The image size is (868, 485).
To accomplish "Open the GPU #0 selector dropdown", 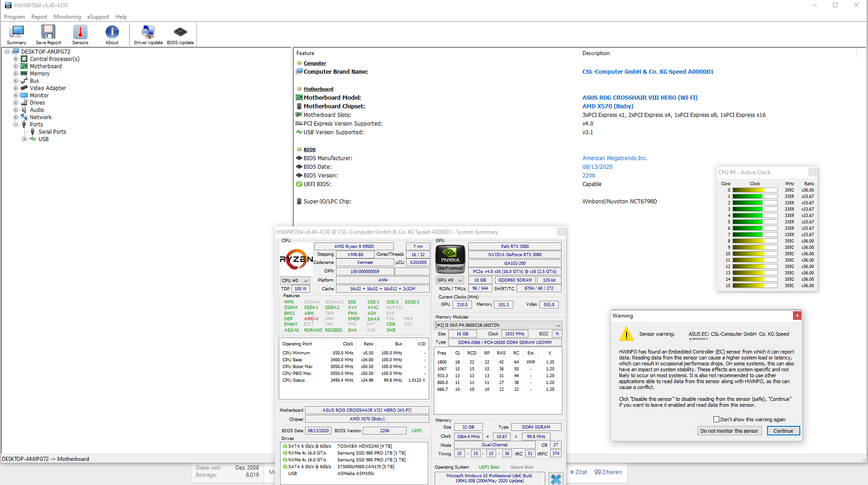I will (450, 280).
